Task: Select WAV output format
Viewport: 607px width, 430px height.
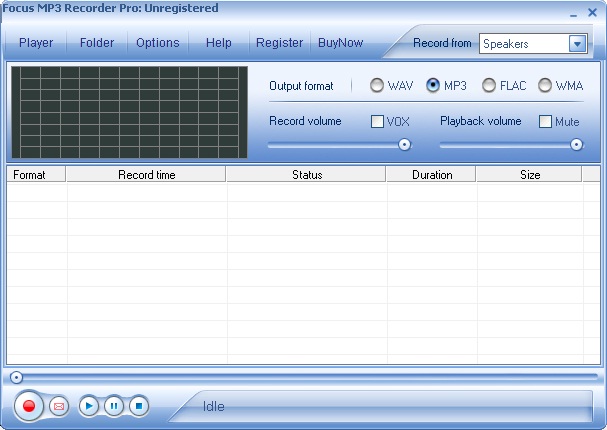Action: (377, 86)
